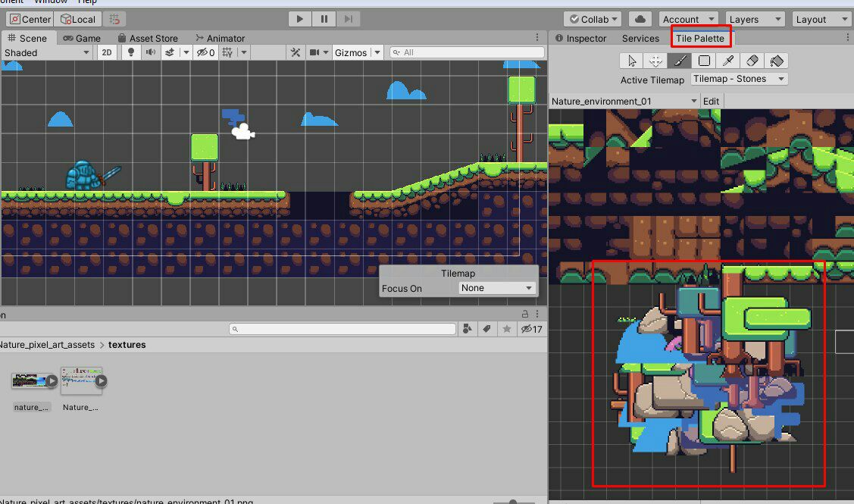Viewport: 854px width, 504px height.
Task: Select the arrow Select tool in Tile Palette
Action: click(x=632, y=61)
